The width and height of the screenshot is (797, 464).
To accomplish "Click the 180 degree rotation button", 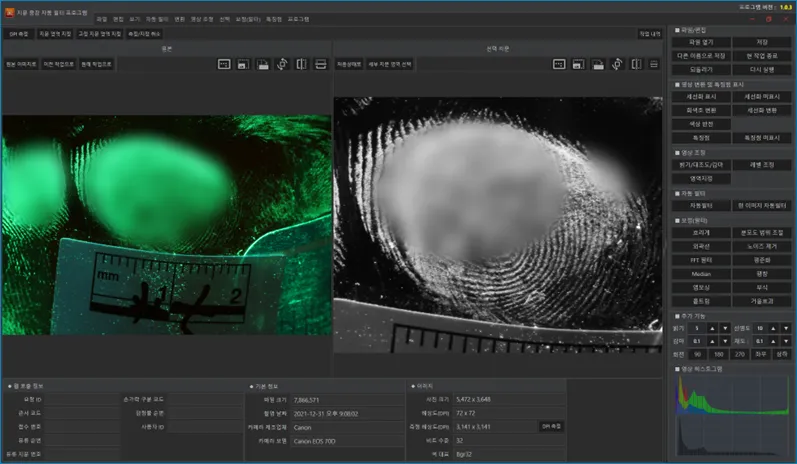I will (x=719, y=354).
